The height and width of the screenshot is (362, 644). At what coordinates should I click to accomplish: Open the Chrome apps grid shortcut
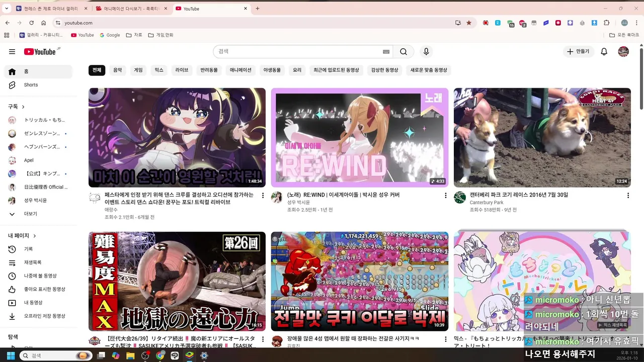click(7, 35)
